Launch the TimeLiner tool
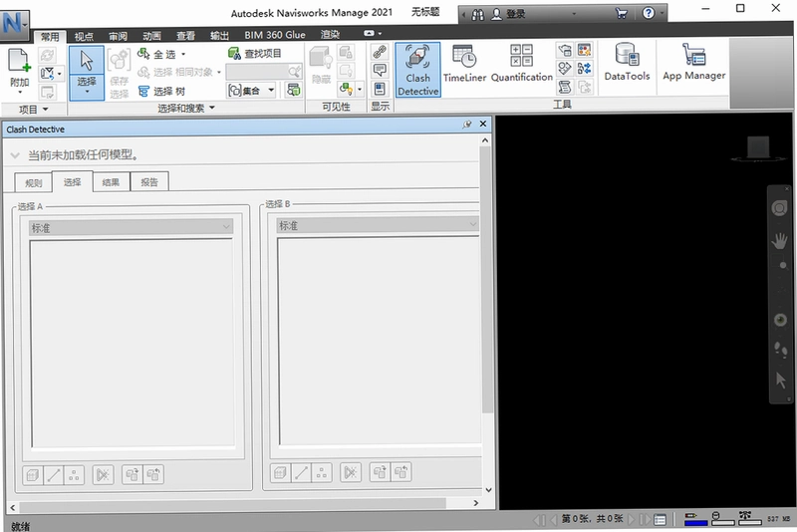 click(x=464, y=64)
